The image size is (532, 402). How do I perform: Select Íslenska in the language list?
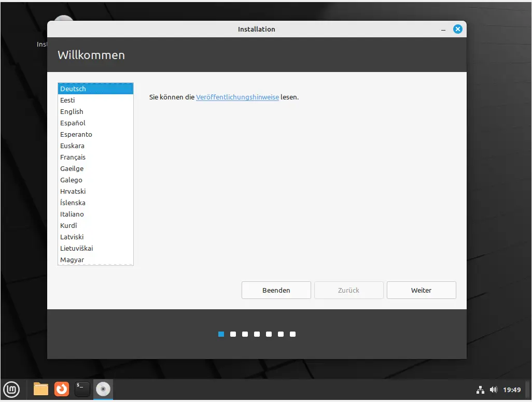[73, 203]
